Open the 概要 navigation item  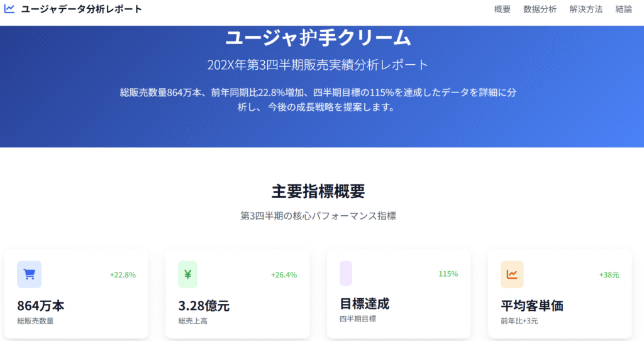click(x=502, y=9)
